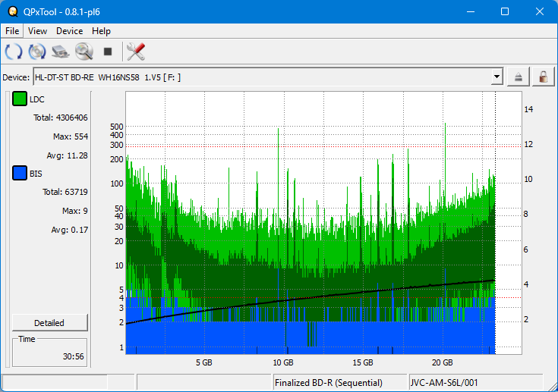The width and height of the screenshot is (558, 392).
Task: Open the Device menu
Action: point(69,31)
